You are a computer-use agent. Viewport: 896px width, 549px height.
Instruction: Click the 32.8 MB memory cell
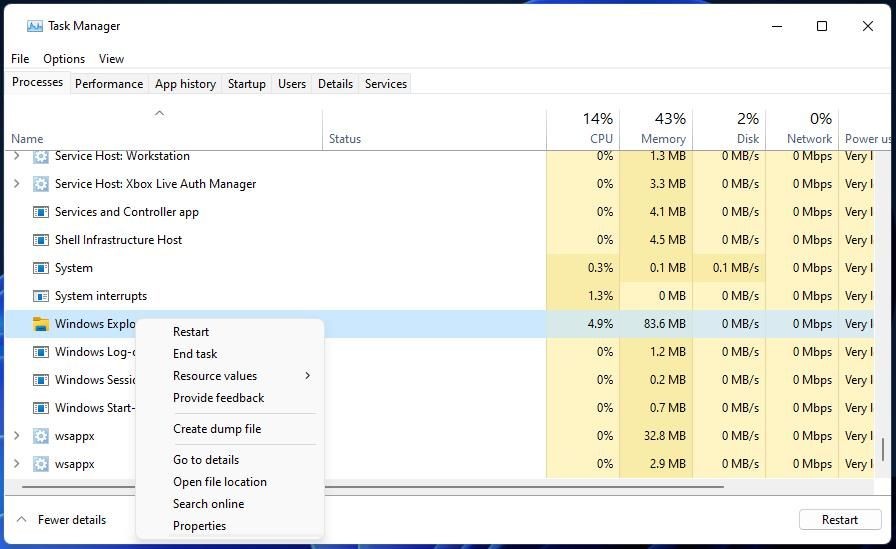point(656,436)
